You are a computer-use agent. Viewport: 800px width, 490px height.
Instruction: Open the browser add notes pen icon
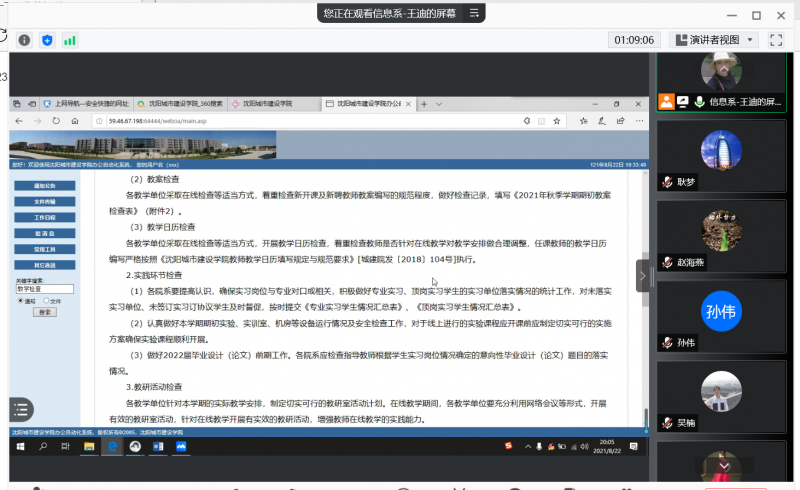click(602, 121)
